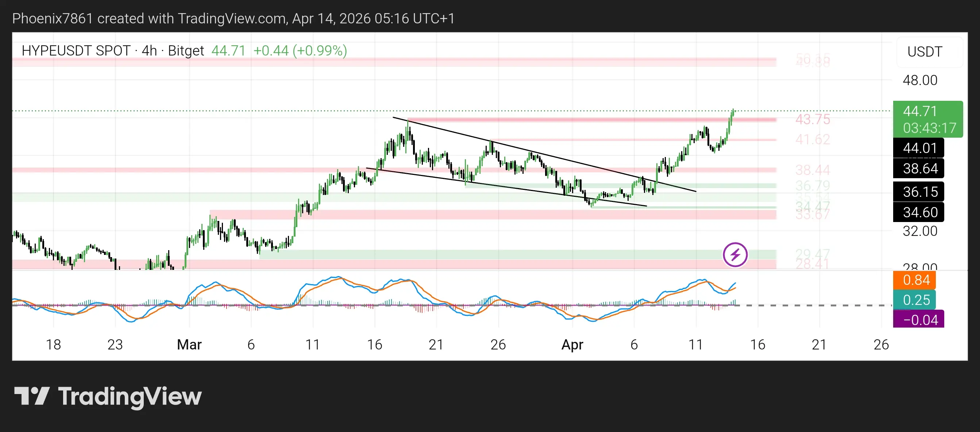
Task: Click the purple -0.04 histogram value label
Action: [919, 320]
